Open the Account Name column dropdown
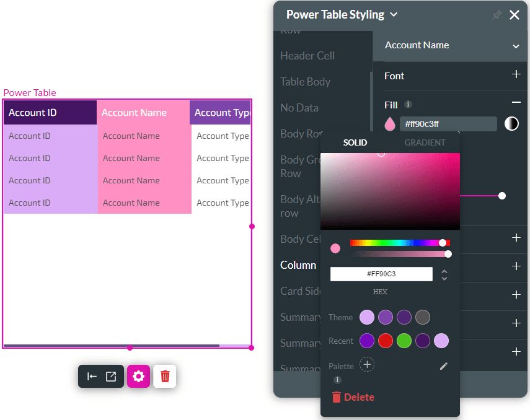Viewport: 530px width, 420px height. pyautogui.click(x=515, y=46)
